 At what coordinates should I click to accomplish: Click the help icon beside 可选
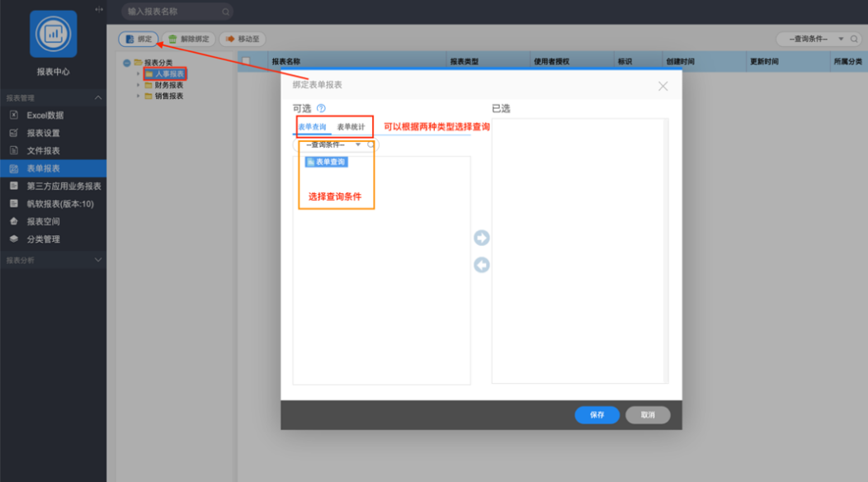pos(321,108)
